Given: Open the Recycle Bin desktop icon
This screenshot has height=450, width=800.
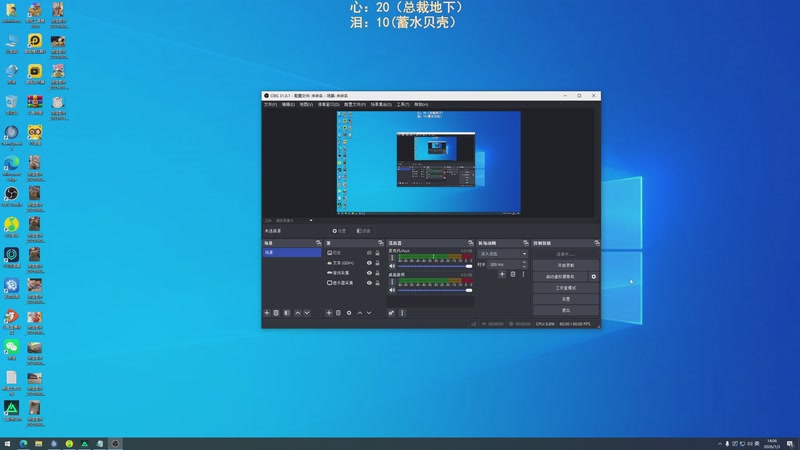Looking at the screenshot, I should (11, 105).
